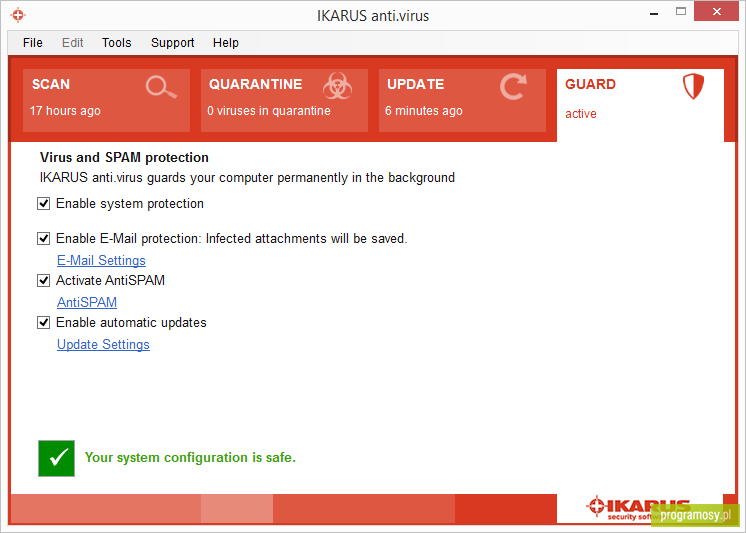Open the SCAN tab
Screen dimensions: 746x533
[x=106, y=100]
